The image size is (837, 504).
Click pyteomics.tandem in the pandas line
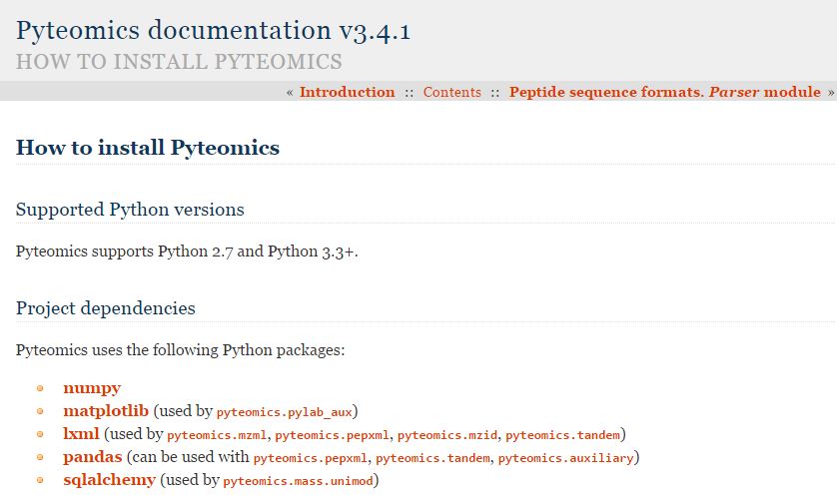click(432, 458)
